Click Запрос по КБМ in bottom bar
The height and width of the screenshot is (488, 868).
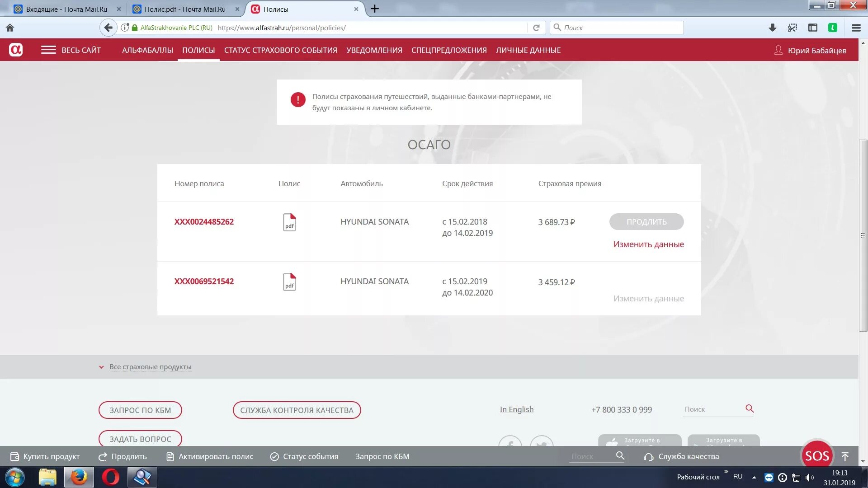(x=382, y=456)
